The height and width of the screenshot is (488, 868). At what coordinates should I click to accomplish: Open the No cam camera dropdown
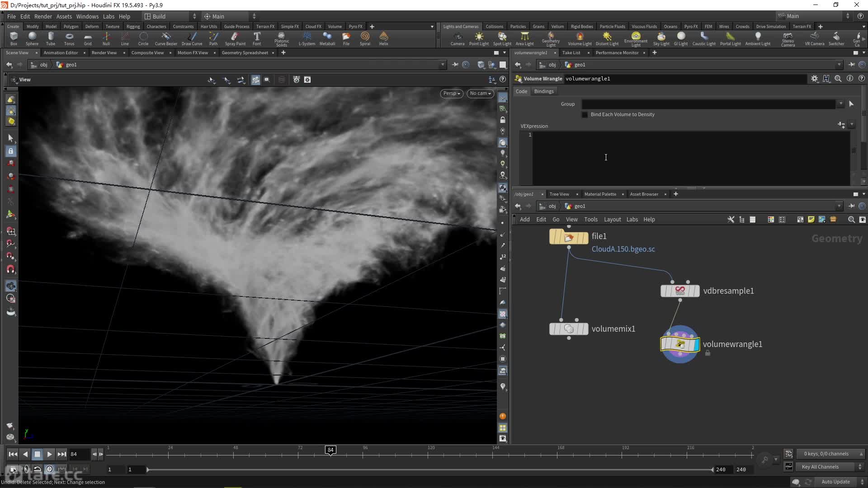tap(480, 94)
